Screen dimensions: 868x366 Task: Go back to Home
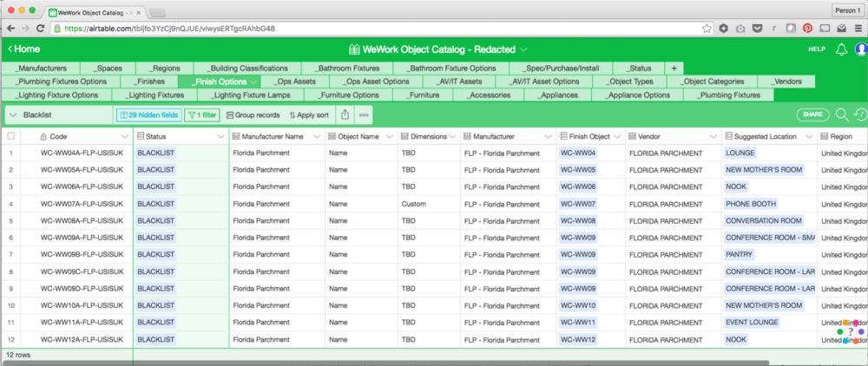pos(23,49)
